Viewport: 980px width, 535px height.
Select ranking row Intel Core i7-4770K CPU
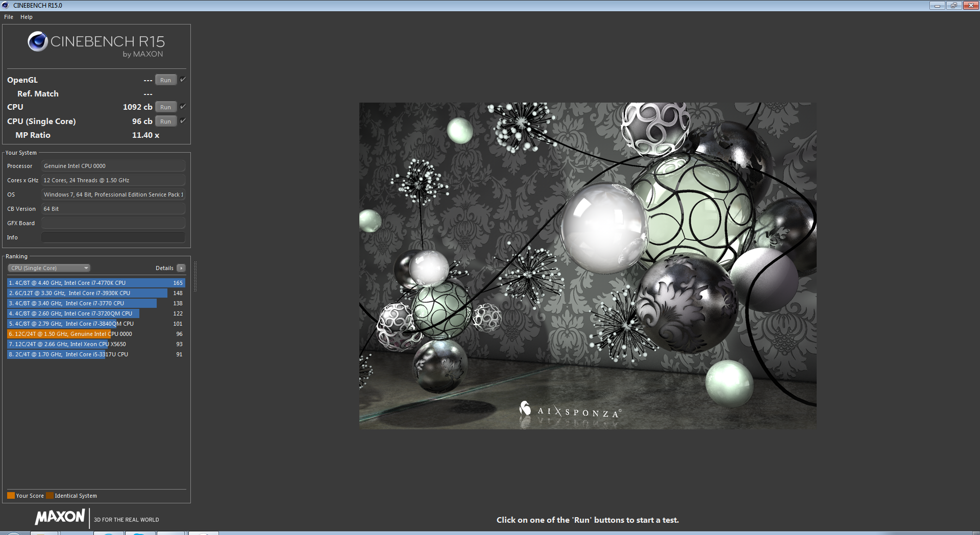pyautogui.click(x=96, y=283)
